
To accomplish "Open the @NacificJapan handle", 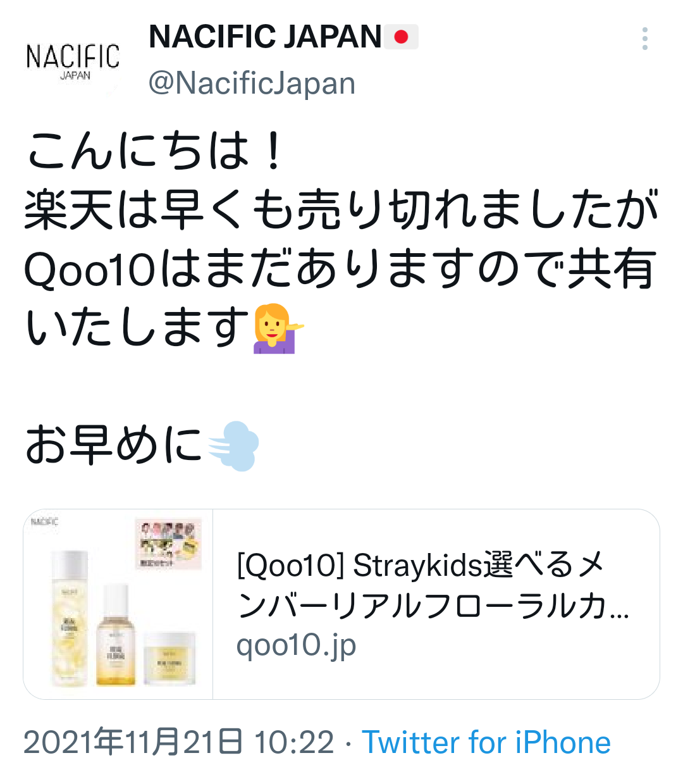I will 252,84.
